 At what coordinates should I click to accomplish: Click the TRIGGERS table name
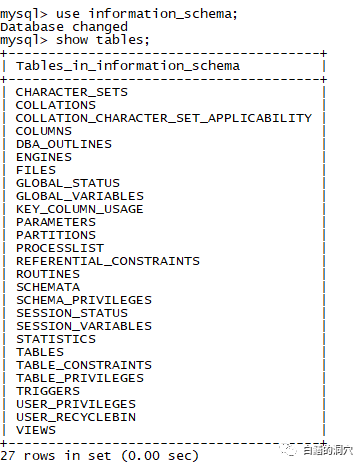pos(48,391)
